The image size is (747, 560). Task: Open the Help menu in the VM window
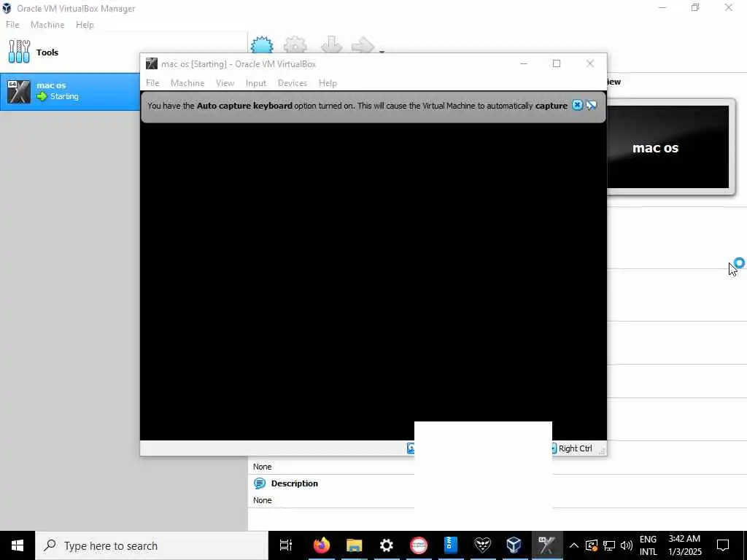[328, 83]
